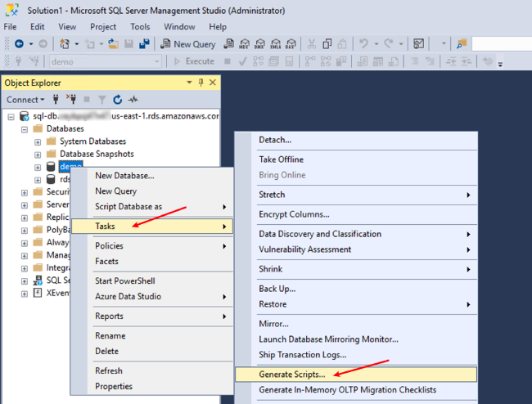This screenshot has height=404, width=532.
Task: Click the Analysis Services MDX Query icon
Action: point(244,43)
